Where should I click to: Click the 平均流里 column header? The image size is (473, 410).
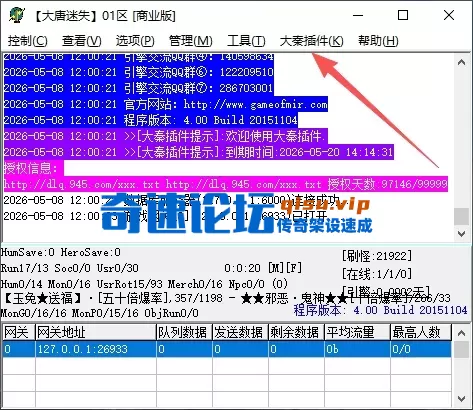click(357, 332)
